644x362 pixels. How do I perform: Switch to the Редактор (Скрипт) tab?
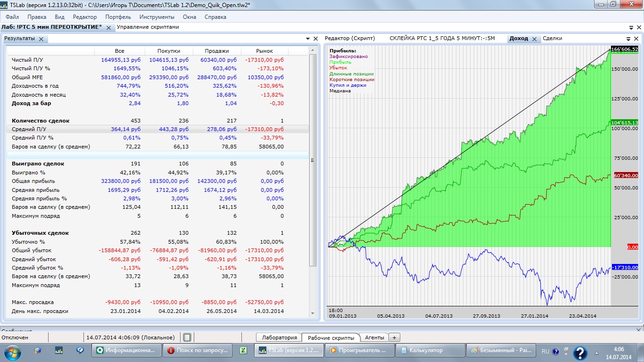click(x=349, y=39)
